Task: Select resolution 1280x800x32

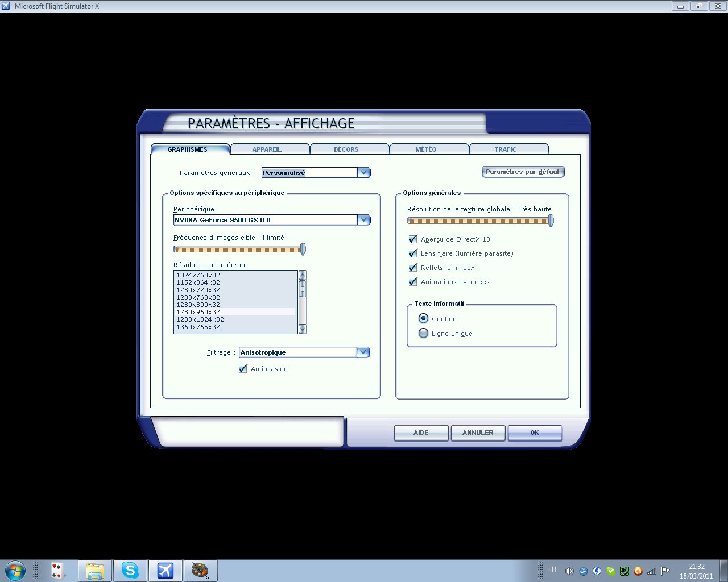Action: (x=235, y=305)
